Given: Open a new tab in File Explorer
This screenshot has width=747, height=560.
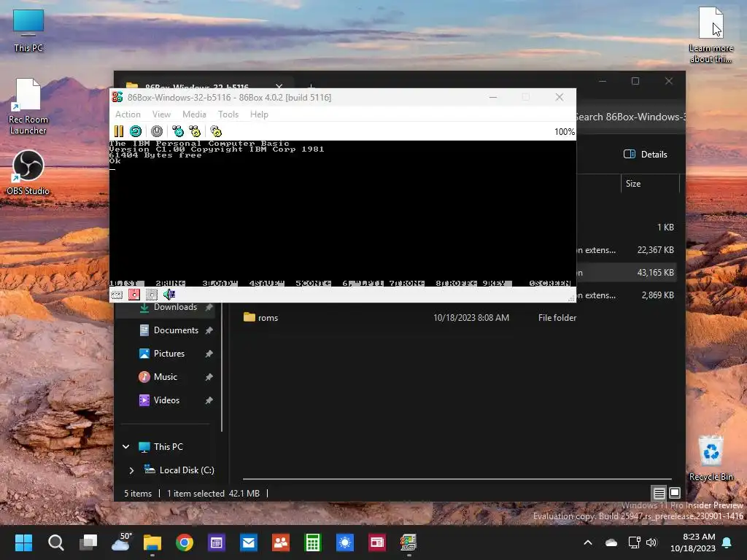Looking at the screenshot, I should tap(311, 87).
